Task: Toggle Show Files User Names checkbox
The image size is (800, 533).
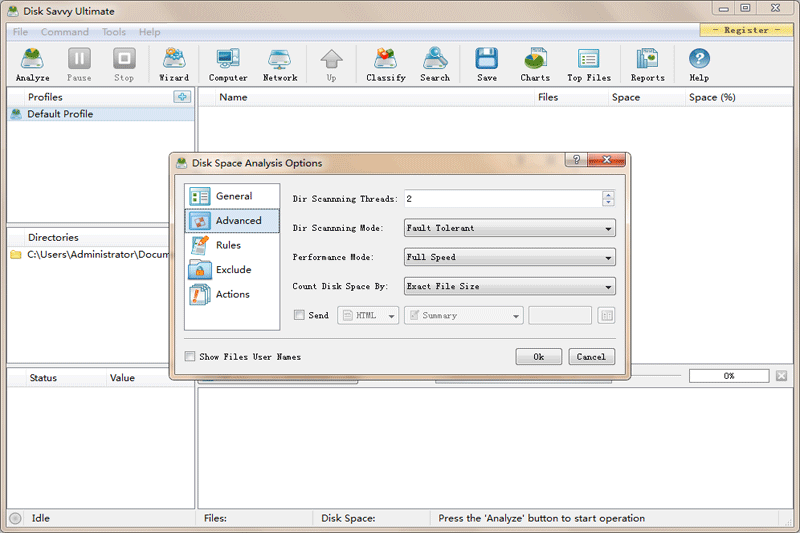Action: [191, 357]
